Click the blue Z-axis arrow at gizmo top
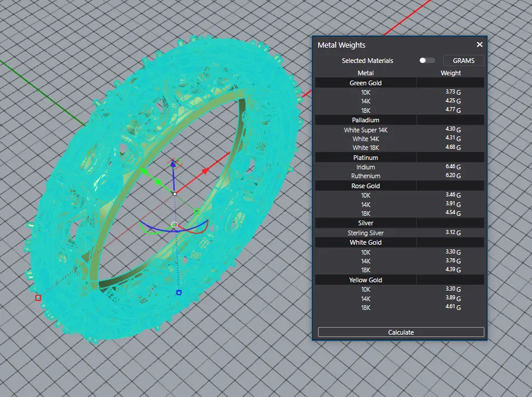 173,163
